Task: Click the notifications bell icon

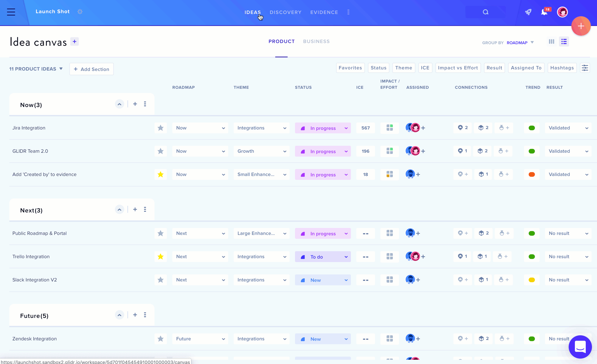Action: 544,12
